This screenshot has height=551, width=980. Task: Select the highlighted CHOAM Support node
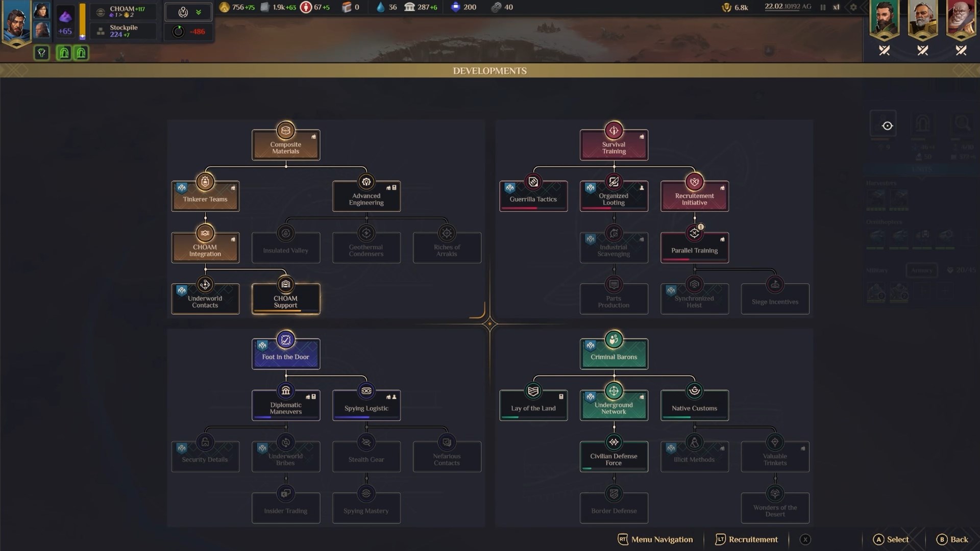tap(286, 299)
